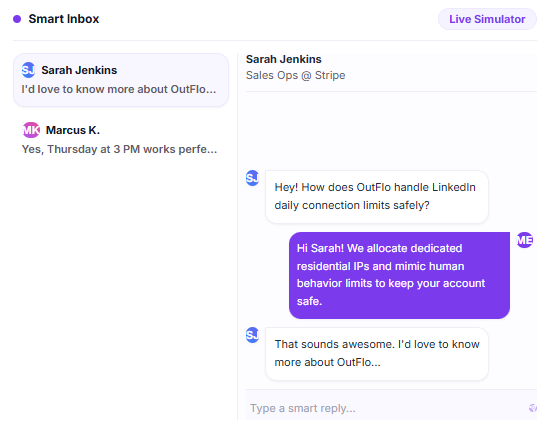Click Sarah Jenkins SJ avatar in inbox list
550x426 pixels.
(x=28, y=70)
